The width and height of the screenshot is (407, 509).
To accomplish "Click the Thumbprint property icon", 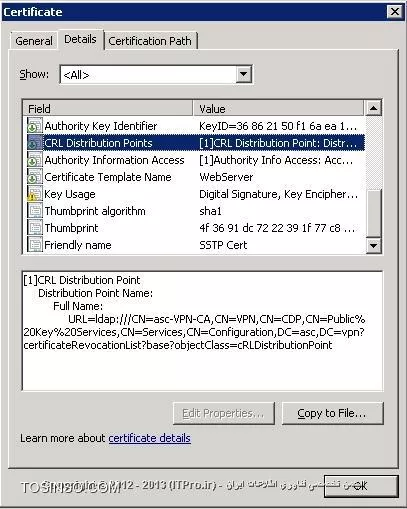I will pyautogui.click(x=35, y=228).
